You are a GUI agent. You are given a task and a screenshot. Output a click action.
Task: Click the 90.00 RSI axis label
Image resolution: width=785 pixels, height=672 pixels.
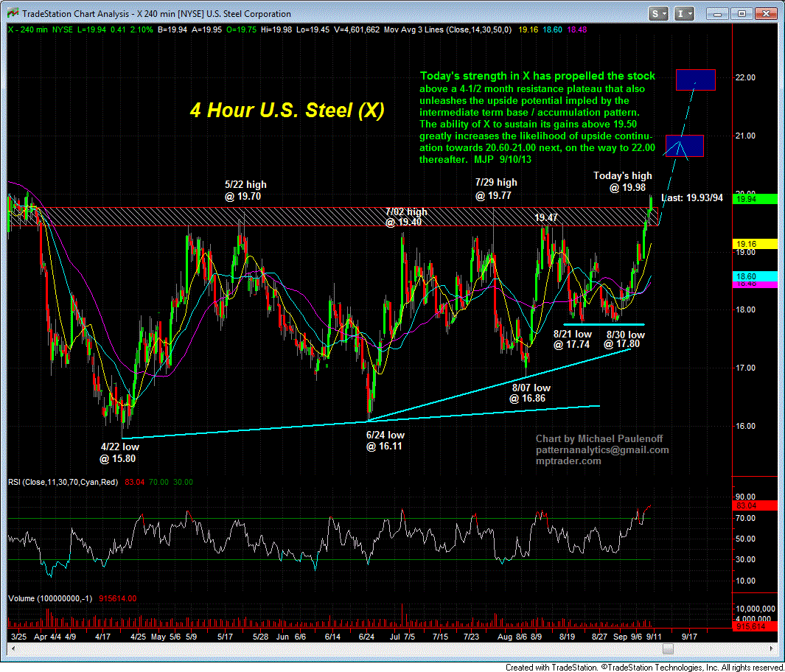(x=745, y=497)
